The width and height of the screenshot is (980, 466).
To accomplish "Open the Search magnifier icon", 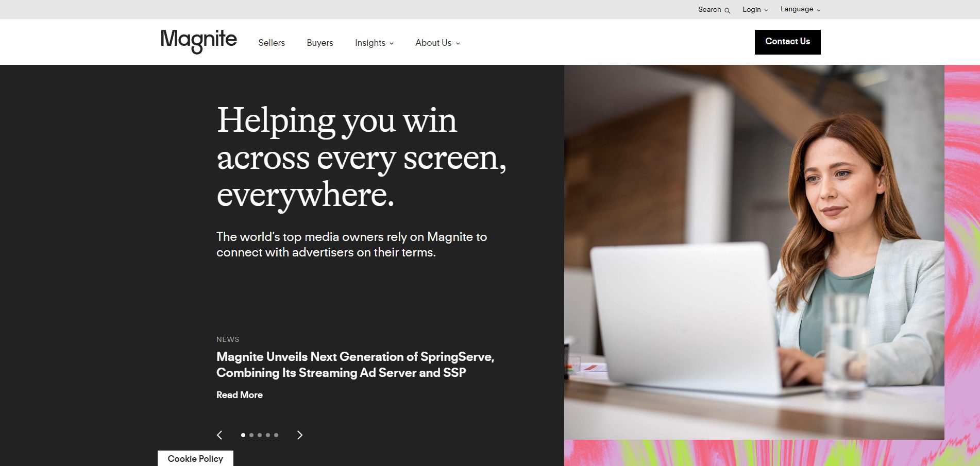I will [727, 10].
